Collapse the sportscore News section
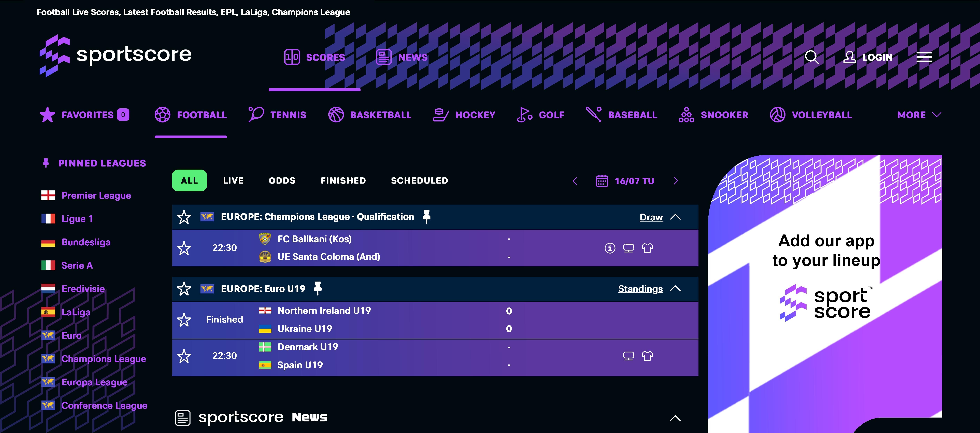This screenshot has width=980, height=433. coord(675,418)
